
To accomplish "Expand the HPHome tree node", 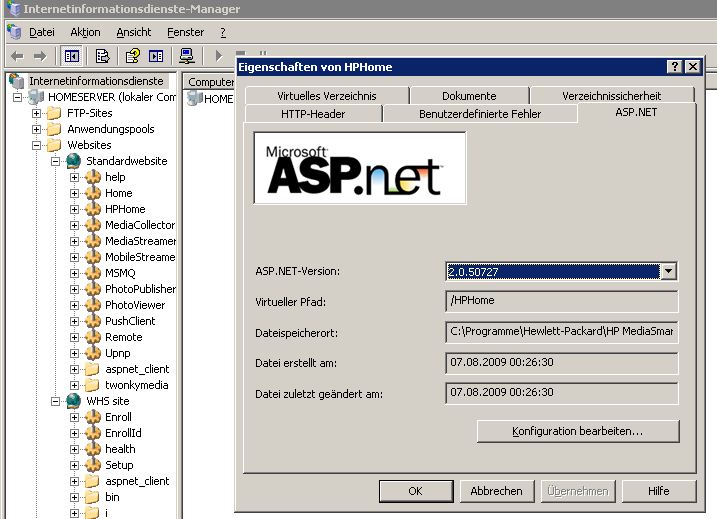I will click(x=75, y=209).
